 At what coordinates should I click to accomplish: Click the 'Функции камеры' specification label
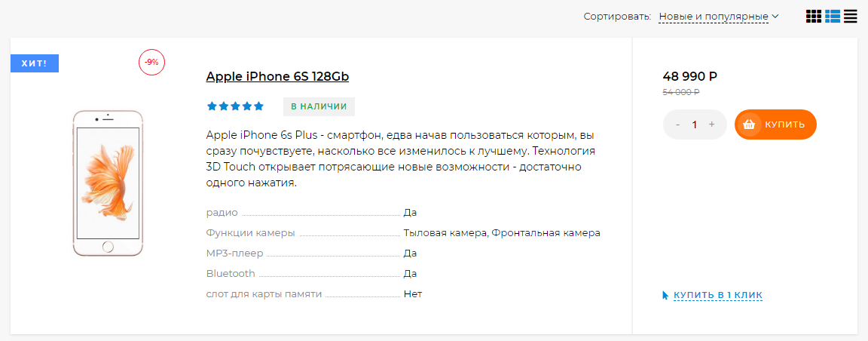point(250,233)
